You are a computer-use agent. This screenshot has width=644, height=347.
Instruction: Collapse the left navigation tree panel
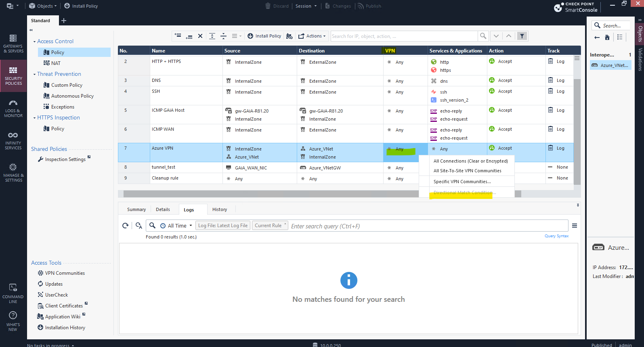point(31,30)
